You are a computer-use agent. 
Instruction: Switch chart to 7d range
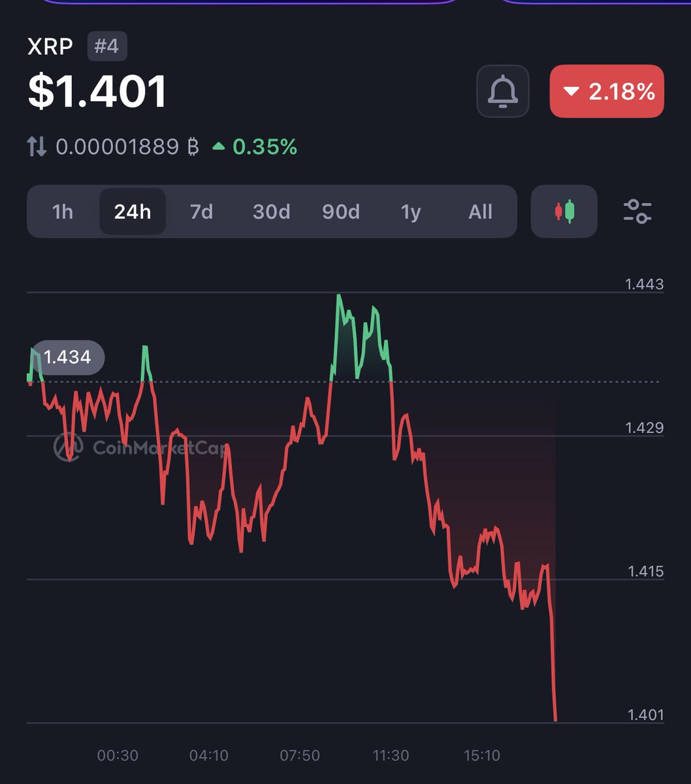click(202, 212)
